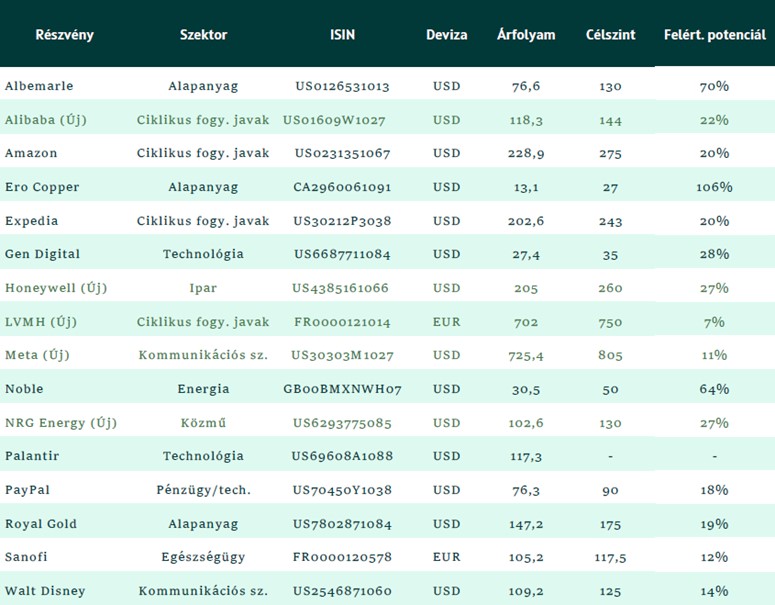Image resolution: width=775 pixels, height=605 pixels.
Task: Select the ISIN column header
Action: [342, 35]
